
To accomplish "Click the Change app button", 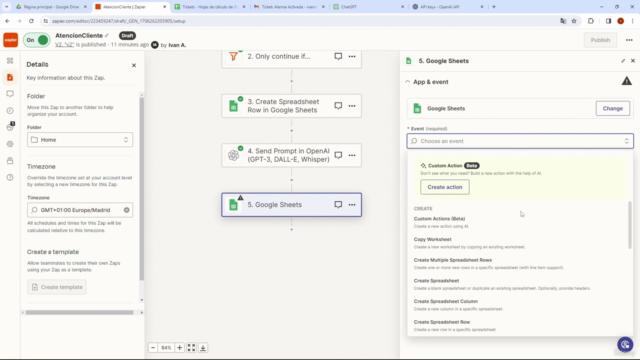I will pos(612,109).
